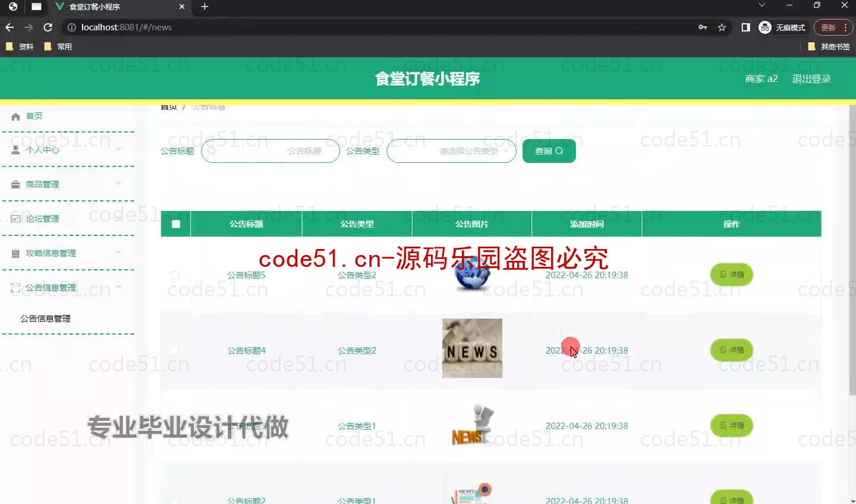Open the 其他书签 folder

click(829, 46)
